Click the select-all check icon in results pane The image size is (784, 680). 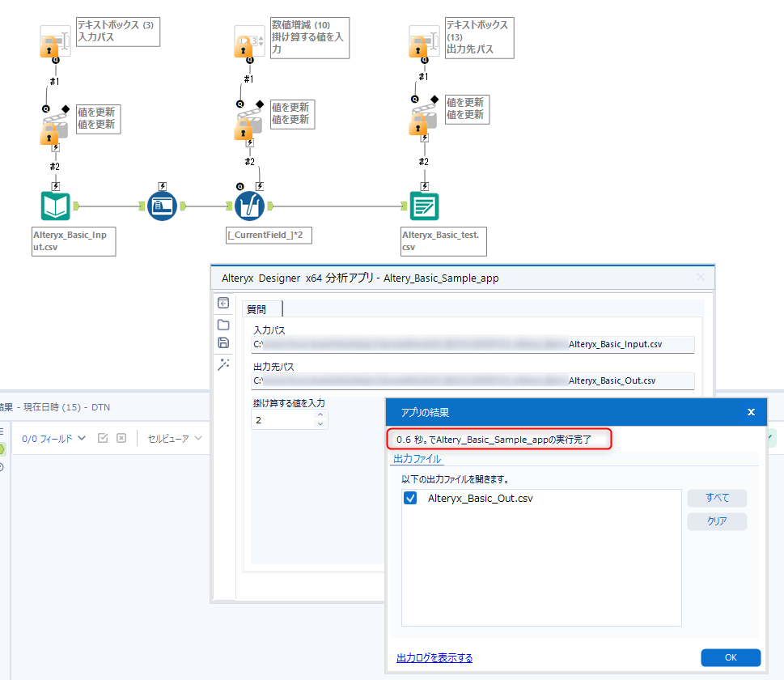coord(103,438)
